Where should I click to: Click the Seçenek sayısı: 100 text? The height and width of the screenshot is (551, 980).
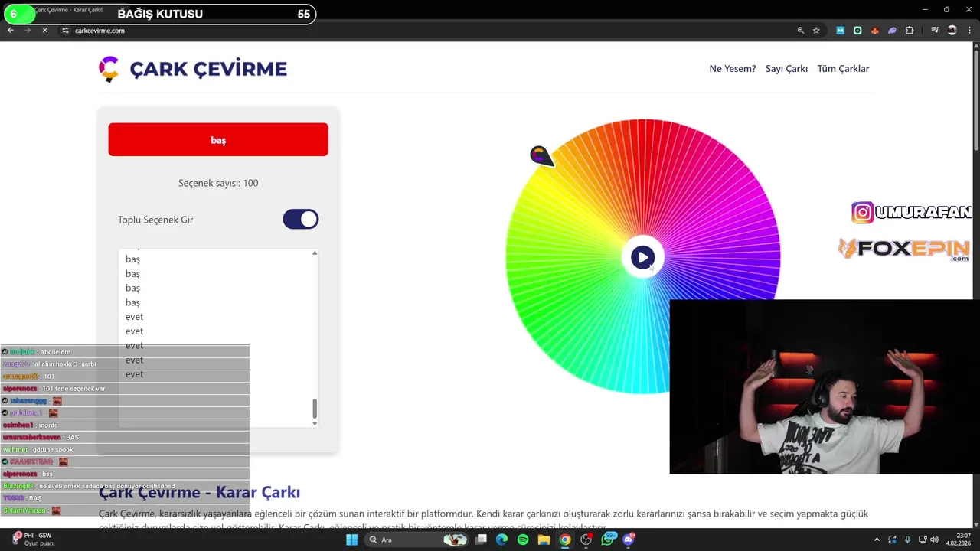[x=218, y=183]
